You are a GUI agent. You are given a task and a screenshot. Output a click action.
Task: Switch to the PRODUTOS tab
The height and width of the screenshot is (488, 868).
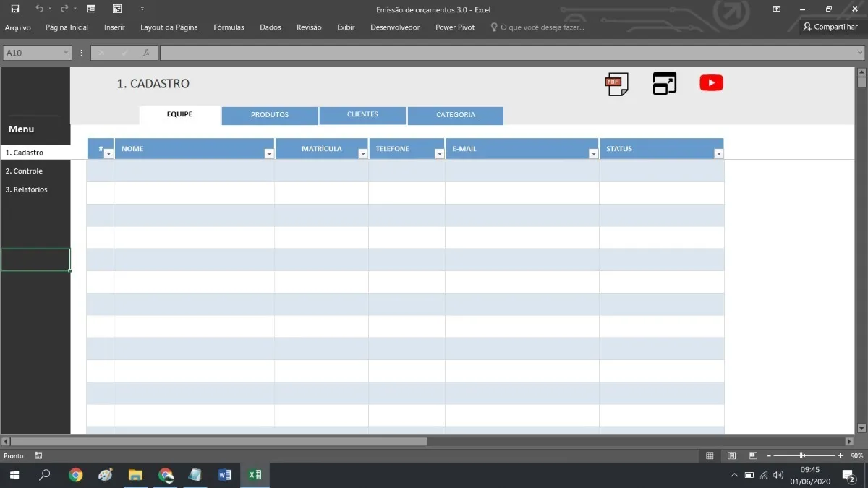coord(270,115)
